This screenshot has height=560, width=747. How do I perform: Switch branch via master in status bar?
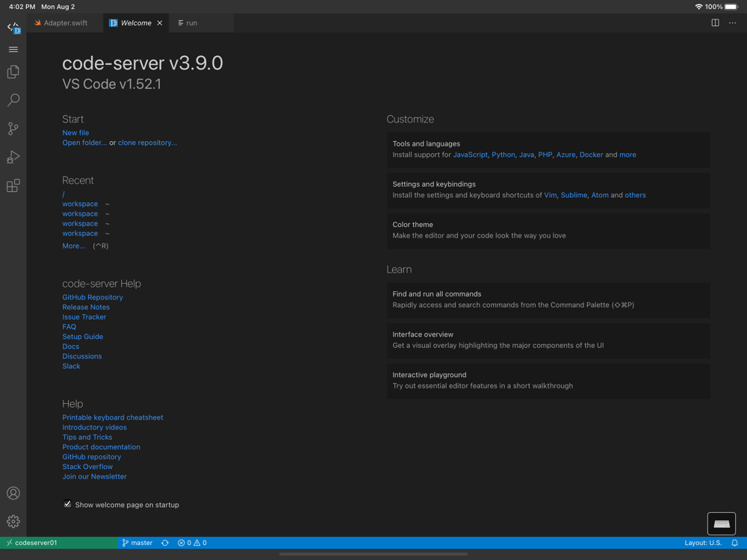coord(137,543)
